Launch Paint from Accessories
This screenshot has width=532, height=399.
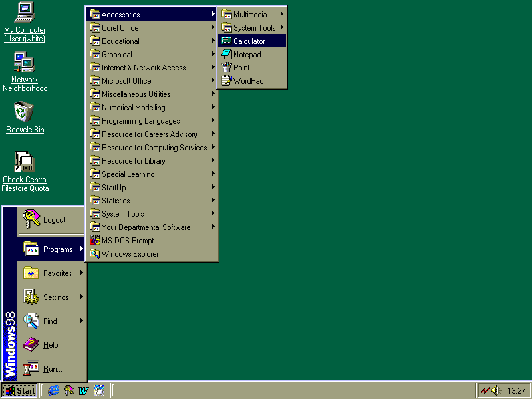tap(252, 68)
